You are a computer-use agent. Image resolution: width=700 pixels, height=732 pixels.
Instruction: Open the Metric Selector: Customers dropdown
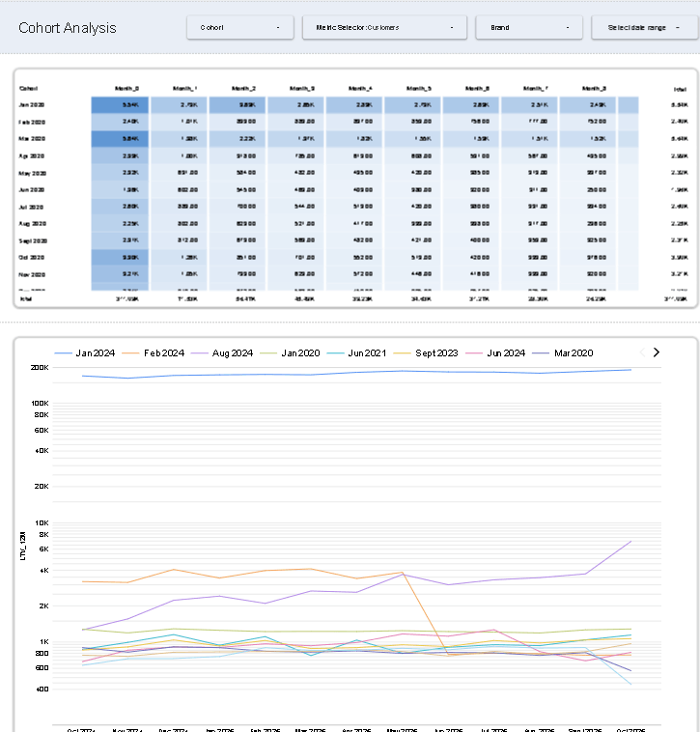384,28
